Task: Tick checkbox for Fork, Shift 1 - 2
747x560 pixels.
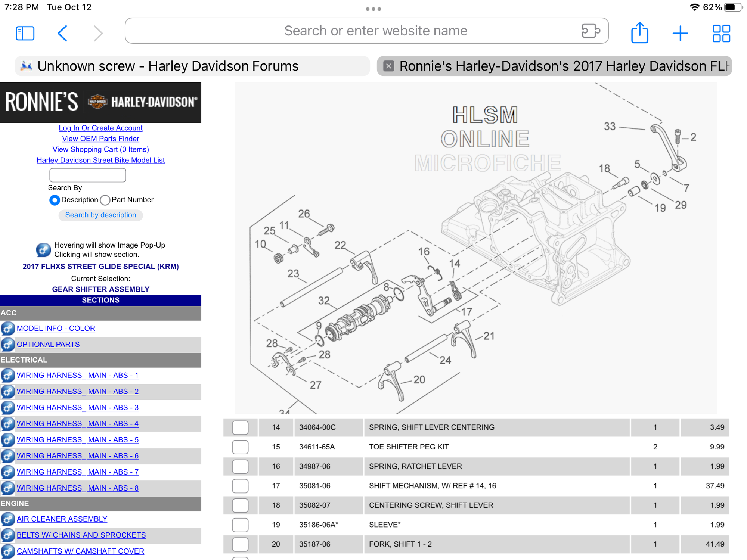Action: (240, 544)
